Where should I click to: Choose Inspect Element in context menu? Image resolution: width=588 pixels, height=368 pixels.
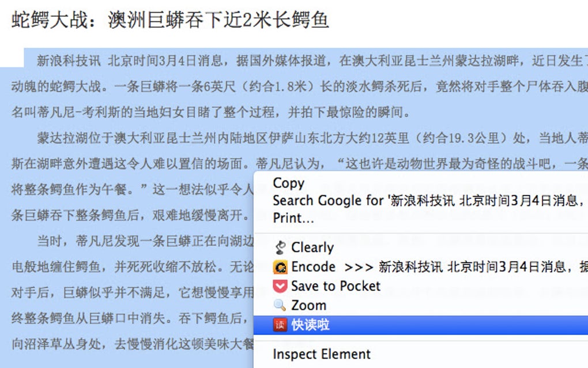pyautogui.click(x=322, y=354)
